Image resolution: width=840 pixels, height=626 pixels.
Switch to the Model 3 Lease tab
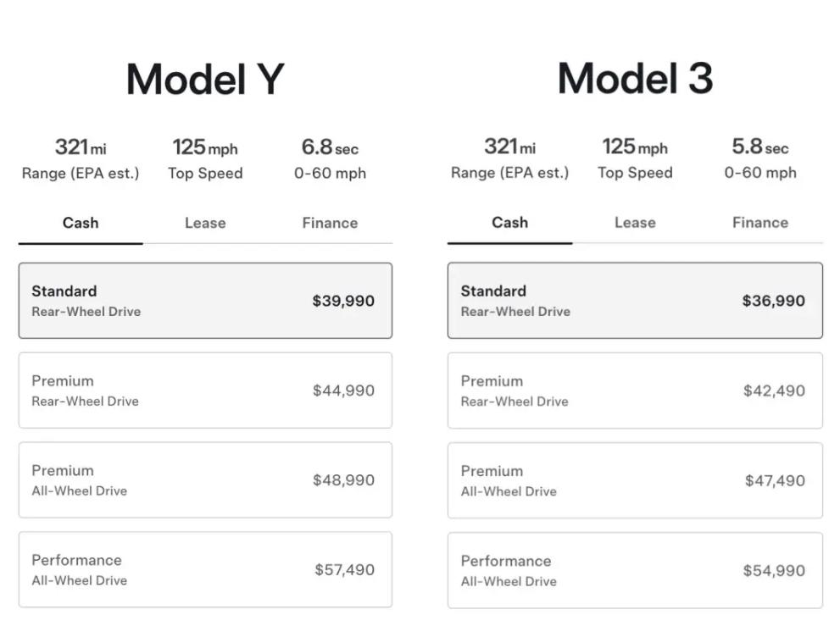click(x=635, y=223)
